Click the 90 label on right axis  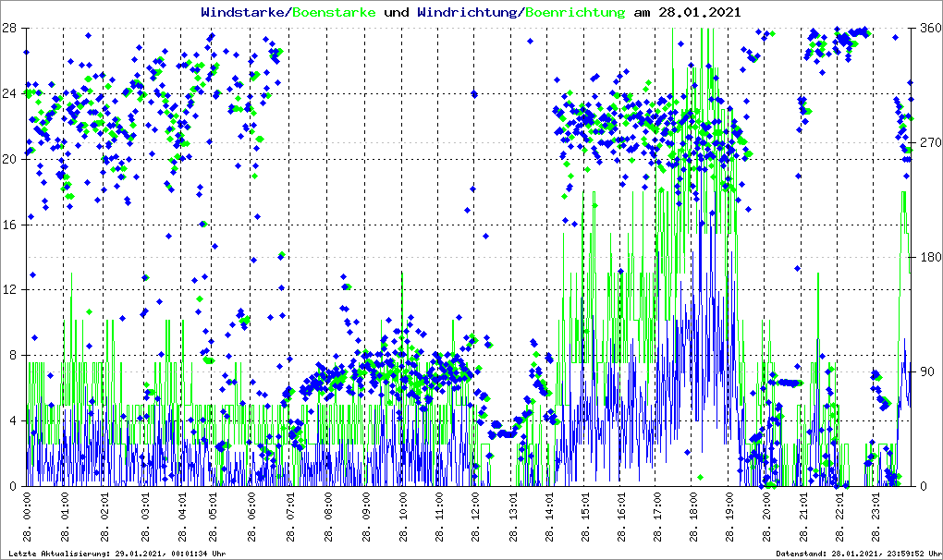coord(925,371)
